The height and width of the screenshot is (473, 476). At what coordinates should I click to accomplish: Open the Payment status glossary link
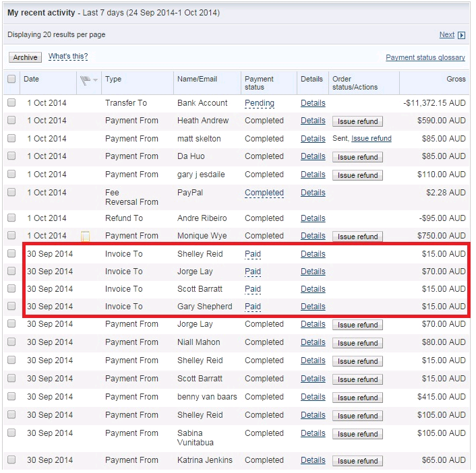coord(425,58)
